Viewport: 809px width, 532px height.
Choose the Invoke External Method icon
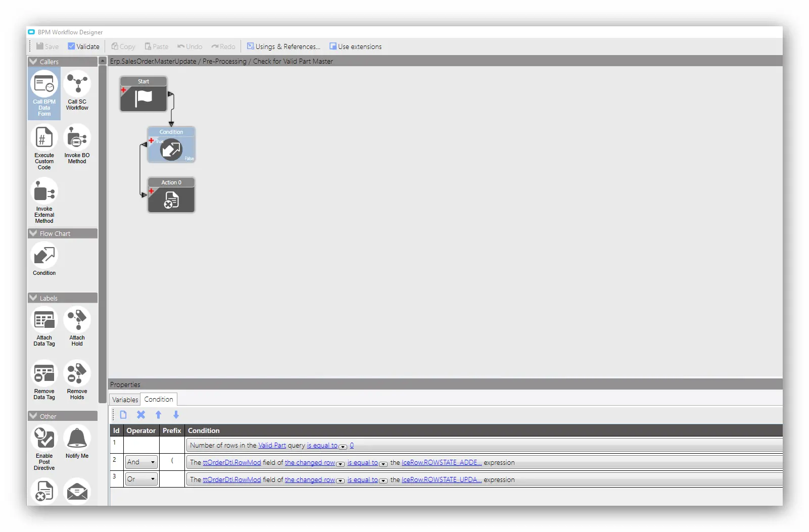coord(44,192)
